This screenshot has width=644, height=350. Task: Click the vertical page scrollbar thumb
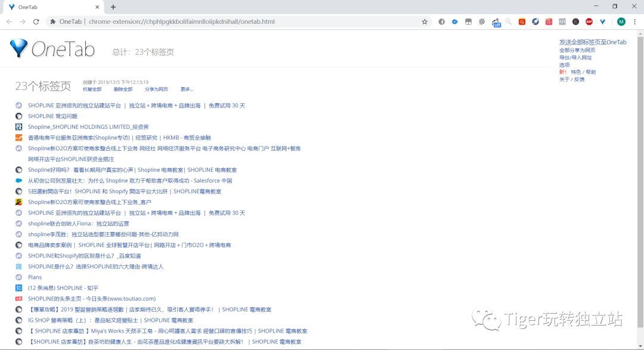coord(640,182)
